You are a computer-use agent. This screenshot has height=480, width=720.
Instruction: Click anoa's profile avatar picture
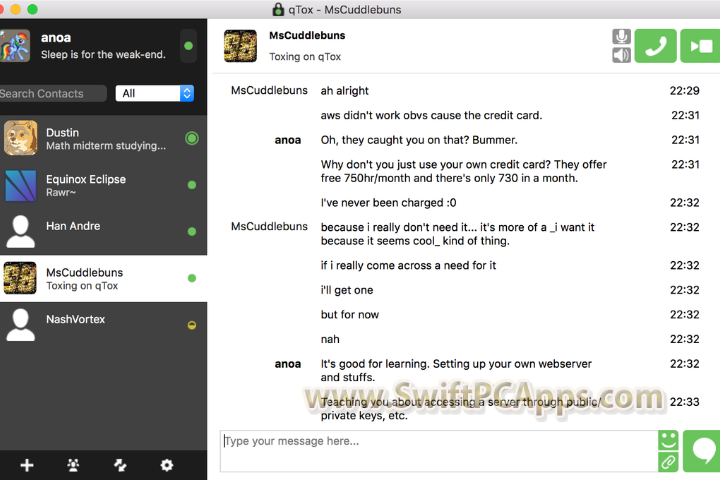tap(15, 46)
